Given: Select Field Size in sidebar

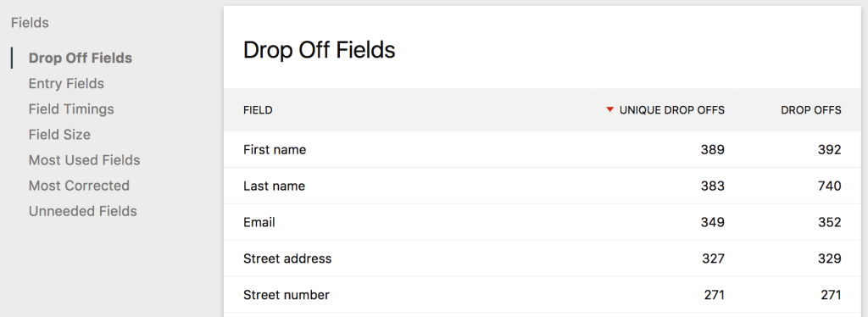Looking at the screenshot, I should (x=60, y=135).
